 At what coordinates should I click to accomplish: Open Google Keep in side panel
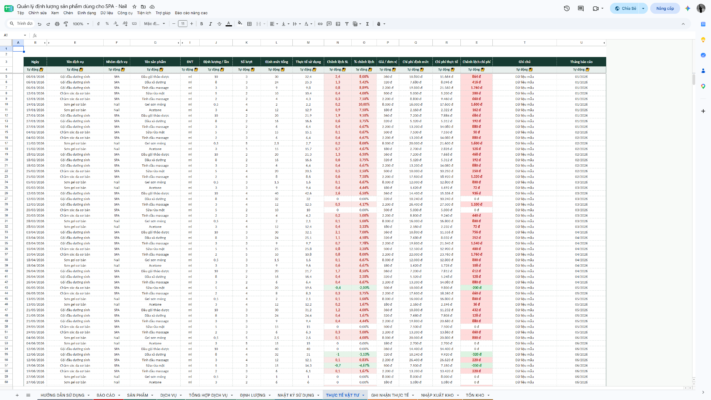703,40
